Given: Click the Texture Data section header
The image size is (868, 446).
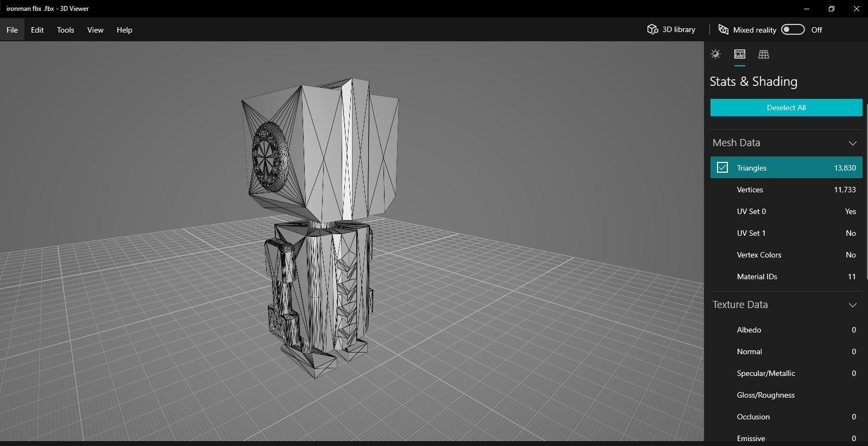Looking at the screenshot, I should pyautogui.click(x=786, y=305).
